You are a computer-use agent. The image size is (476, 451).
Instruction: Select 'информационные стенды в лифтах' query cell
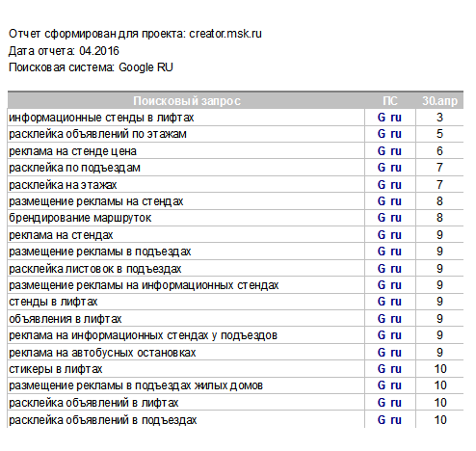coord(101,118)
